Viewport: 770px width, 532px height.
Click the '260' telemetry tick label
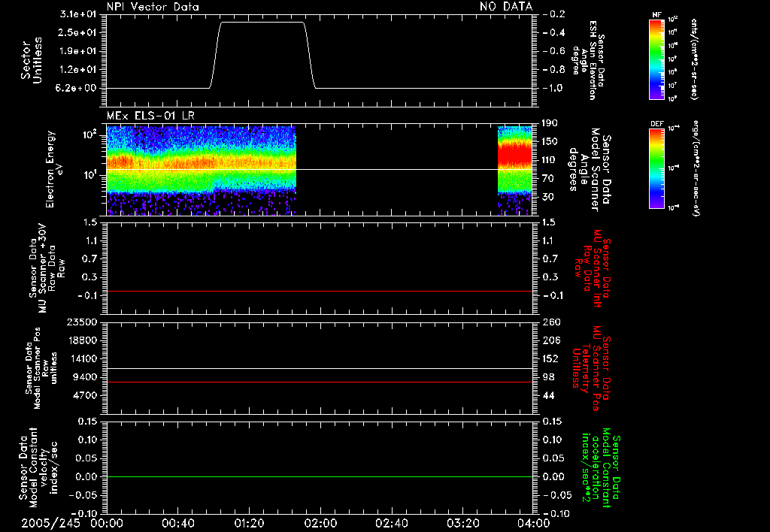point(551,322)
